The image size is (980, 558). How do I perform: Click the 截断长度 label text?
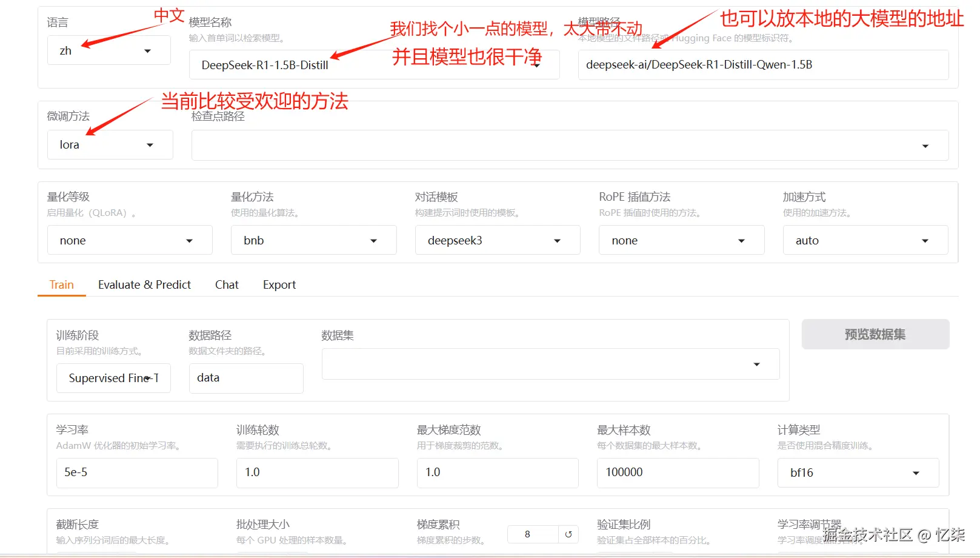click(78, 525)
